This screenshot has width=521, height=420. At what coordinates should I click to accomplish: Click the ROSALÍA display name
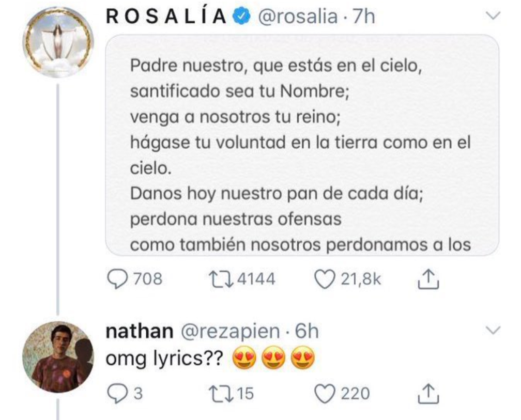(166, 17)
